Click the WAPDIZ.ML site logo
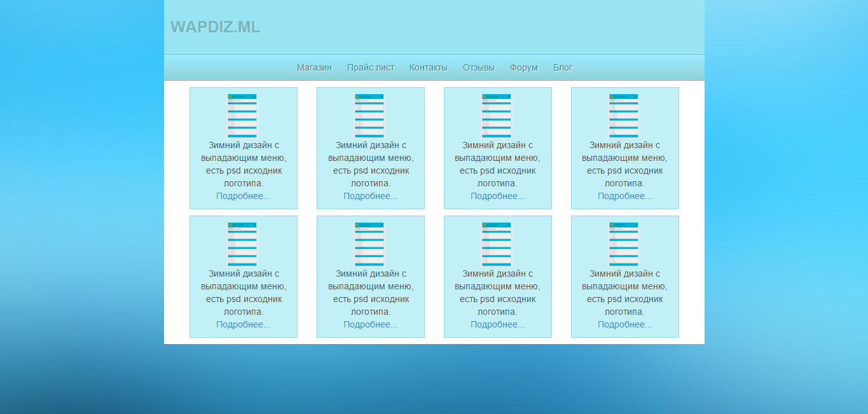The height and width of the screenshot is (414, 868). tap(215, 27)
